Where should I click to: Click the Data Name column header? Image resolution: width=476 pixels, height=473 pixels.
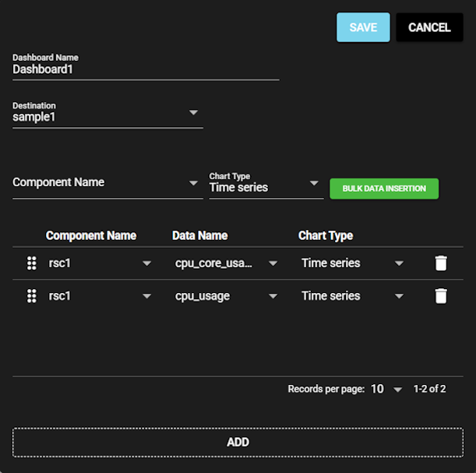199,235
